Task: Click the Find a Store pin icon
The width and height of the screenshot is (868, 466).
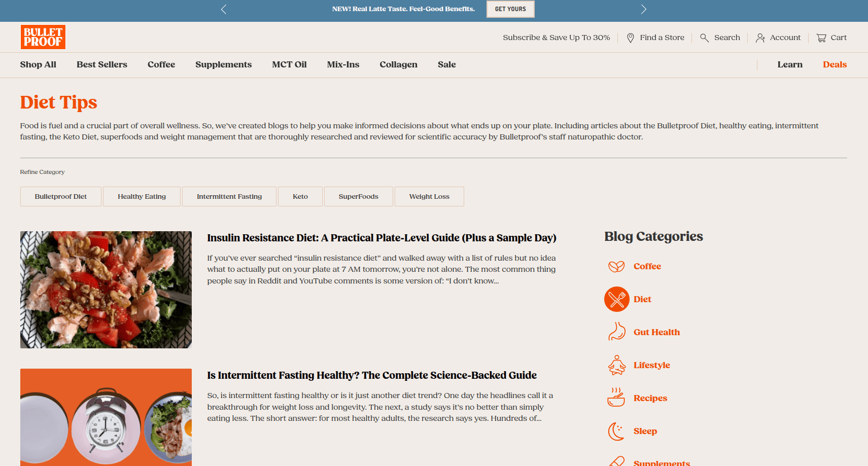Action: (631, 38)
